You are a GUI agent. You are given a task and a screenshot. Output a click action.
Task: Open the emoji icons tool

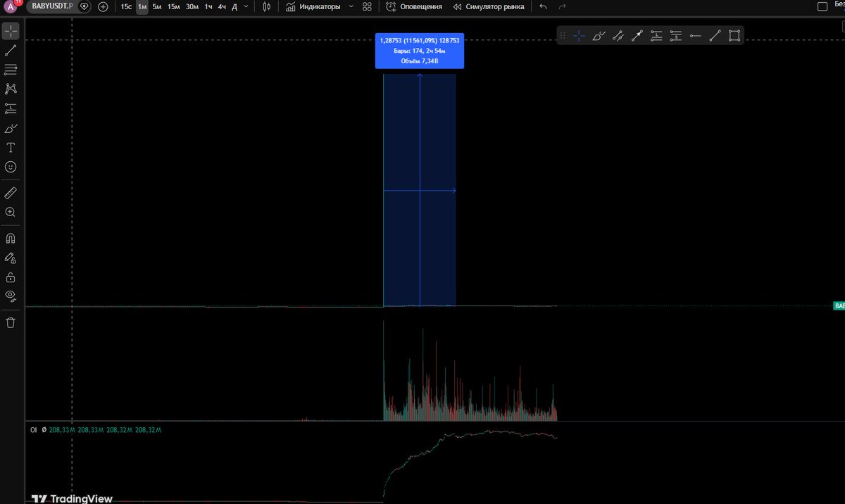11,167
